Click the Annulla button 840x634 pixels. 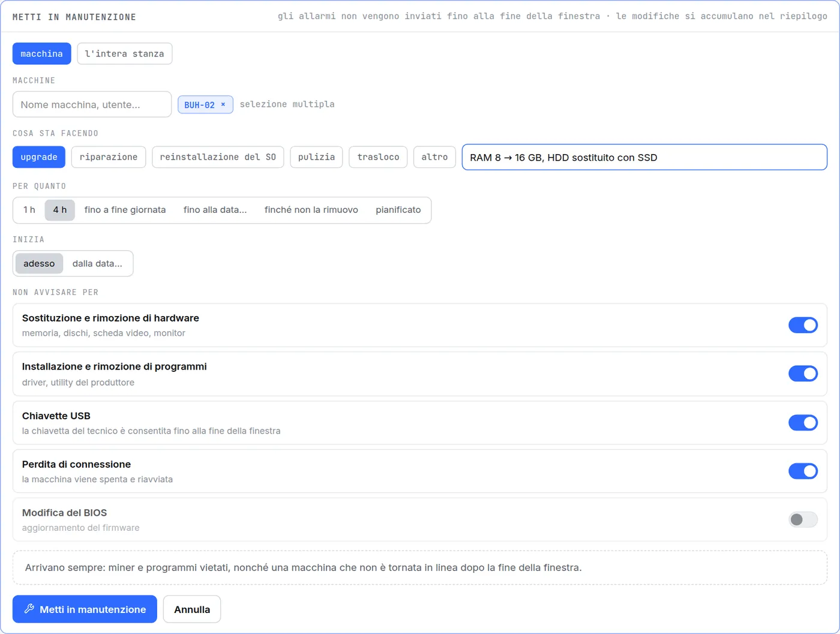coord(192,609)
